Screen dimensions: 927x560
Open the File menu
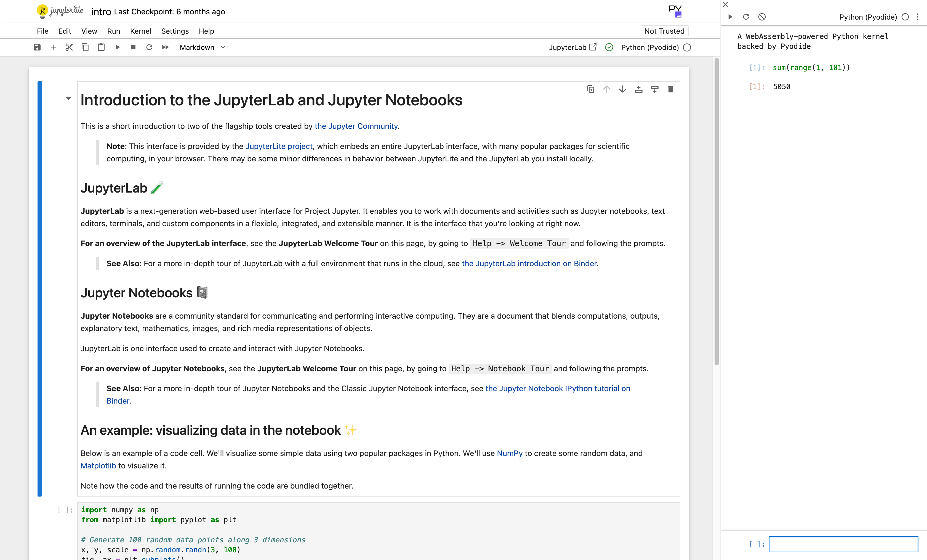pos(42,31)
